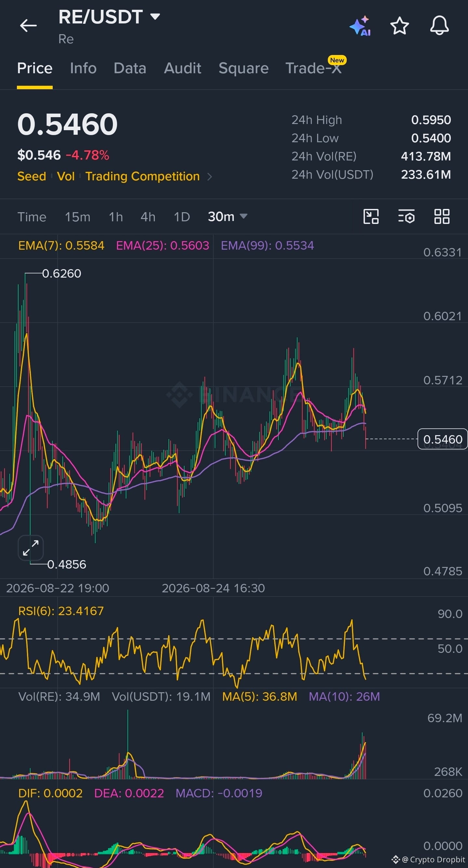The width and height of the screenshot is (468, 868).
Task: Tap the EMA(25): 0.5603 label
Action: [163, 245]
